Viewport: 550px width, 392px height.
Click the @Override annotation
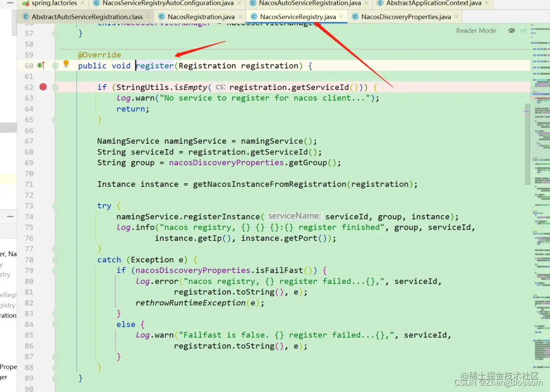tap(99, 55)
